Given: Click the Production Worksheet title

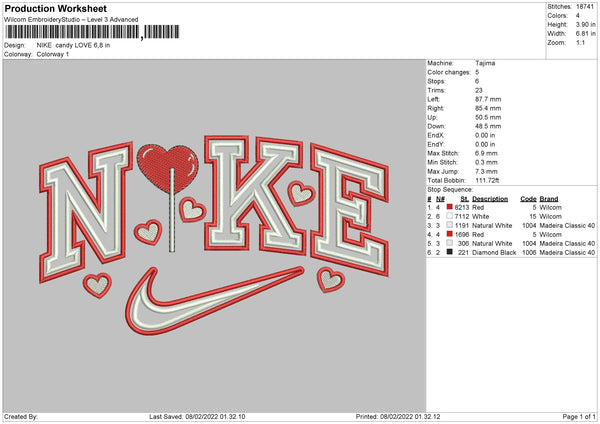Looking at the screenshot, I should click(x=56, y=8).
